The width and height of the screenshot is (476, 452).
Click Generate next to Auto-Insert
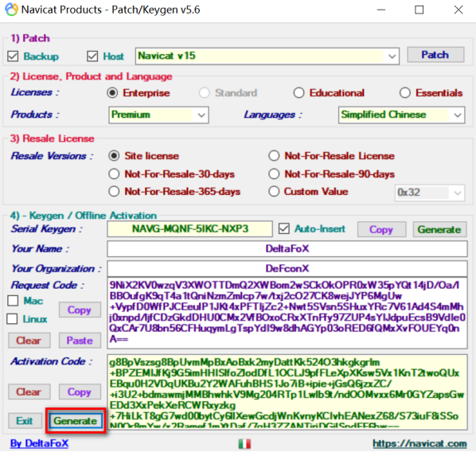coord(439,229)
